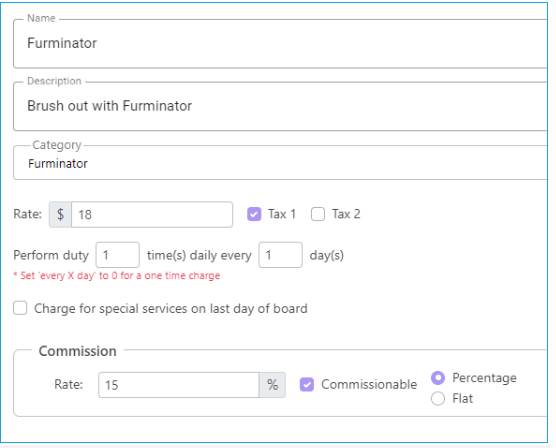Click the Charge for special services label
This screenshot has width=556, height=448.
click(x=171, y=309)
